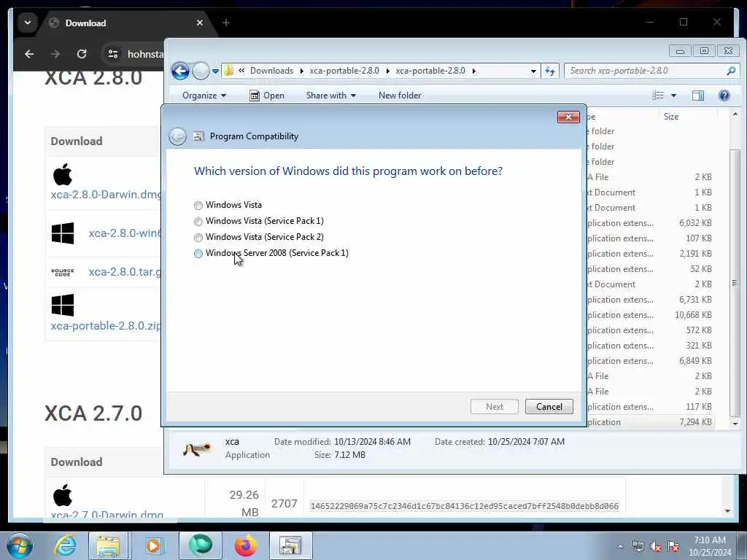The width and height of the screenshot is (747, 560).
Task: Click the change view icon in Explorer
Action: click(x=658, y=96)
